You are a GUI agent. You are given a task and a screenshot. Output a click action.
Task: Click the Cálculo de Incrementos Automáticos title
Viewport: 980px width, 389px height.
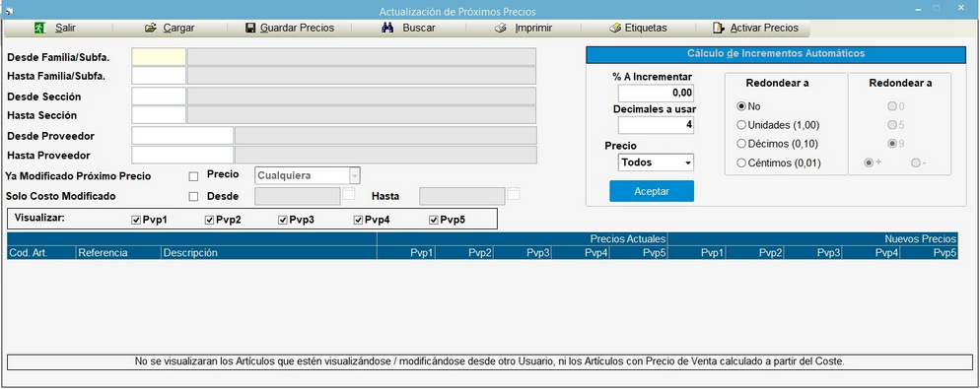tap(776, 54)
